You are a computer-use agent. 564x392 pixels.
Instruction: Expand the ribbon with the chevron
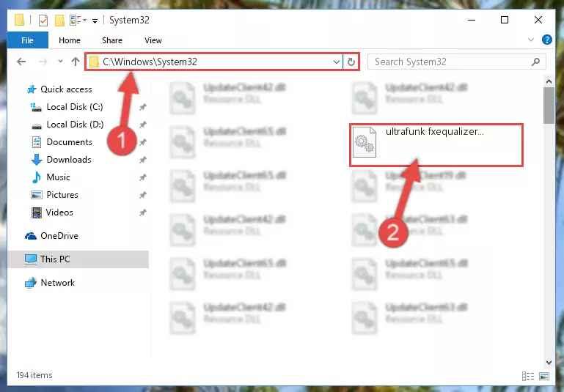(x=530, y=40)
